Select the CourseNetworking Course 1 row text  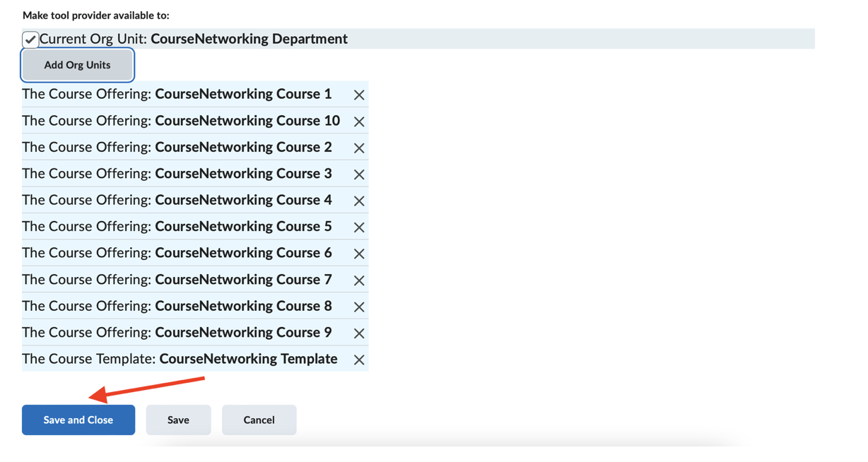[x=177, y=94]
